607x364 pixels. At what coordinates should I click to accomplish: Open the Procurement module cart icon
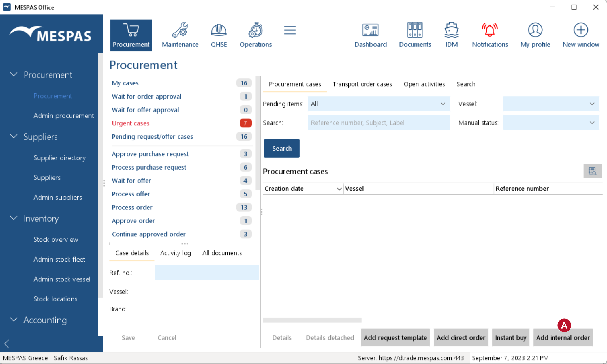(x=131, y=35)
